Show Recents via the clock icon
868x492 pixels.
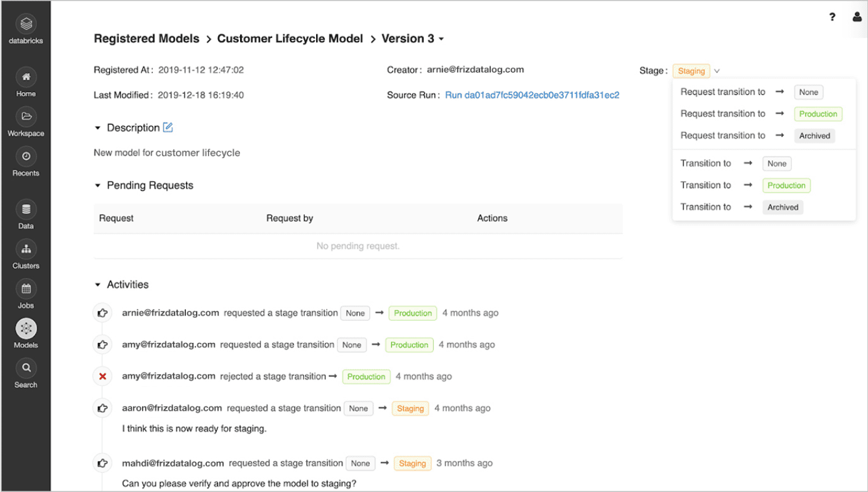pyautogui.click(x=26, y=157)
